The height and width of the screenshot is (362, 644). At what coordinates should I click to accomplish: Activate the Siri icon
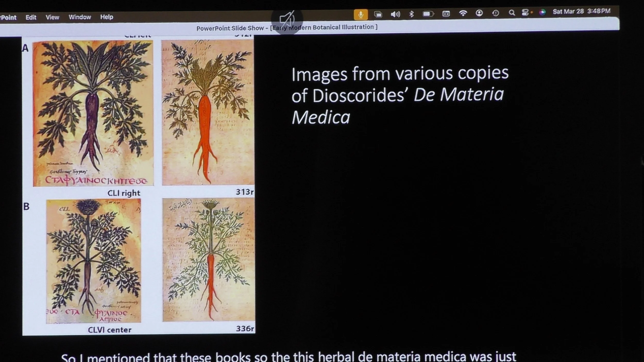(542, 12)
